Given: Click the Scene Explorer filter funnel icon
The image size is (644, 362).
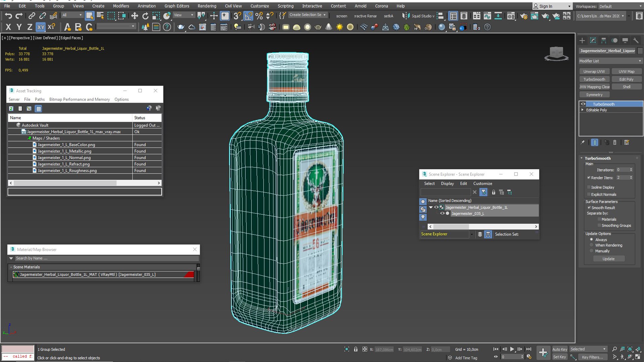Looking at the screenshot, I should [x=483, y=192].
